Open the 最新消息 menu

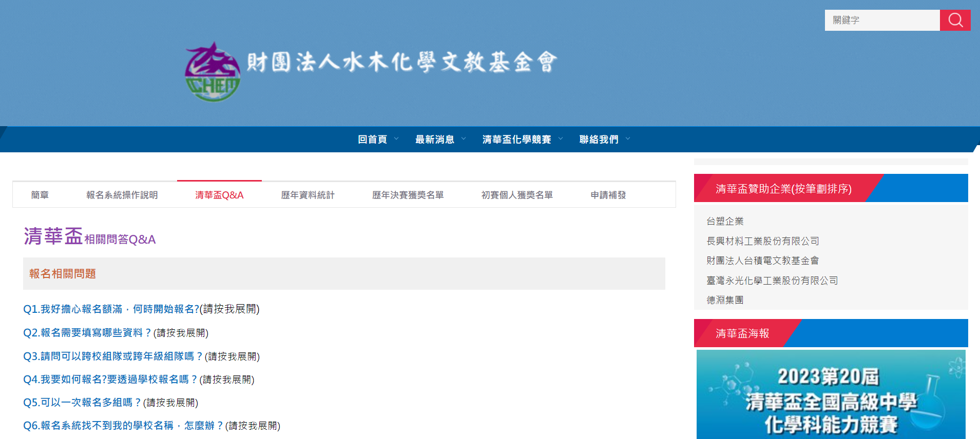(434, 139)
